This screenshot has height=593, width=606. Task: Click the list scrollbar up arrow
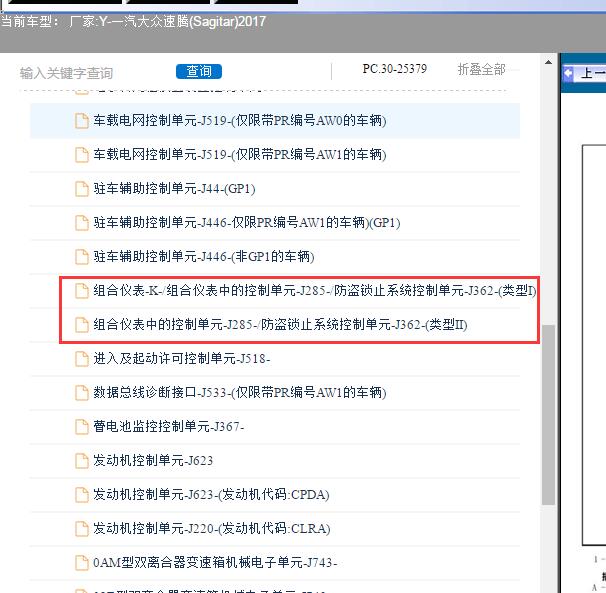point(548,62)
